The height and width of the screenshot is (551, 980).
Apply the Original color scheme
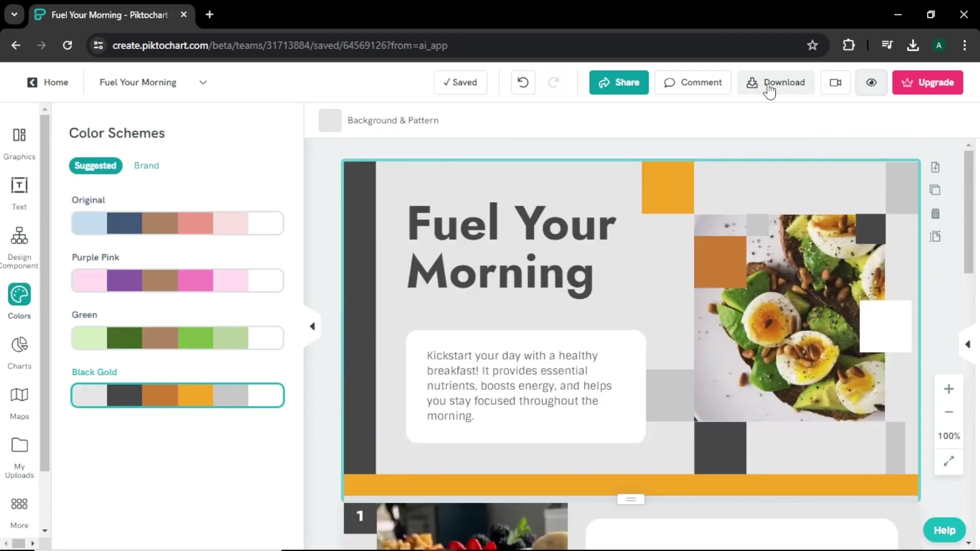(x=178, y=223)
